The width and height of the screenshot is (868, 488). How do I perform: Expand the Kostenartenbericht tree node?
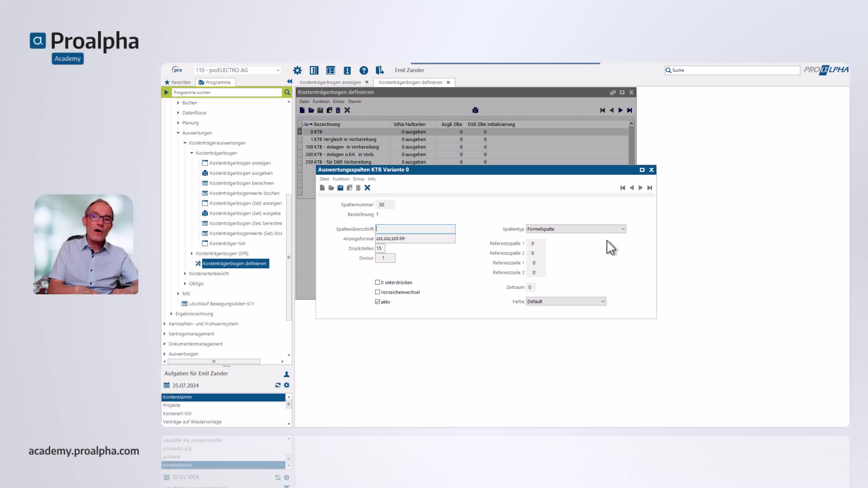185,273
